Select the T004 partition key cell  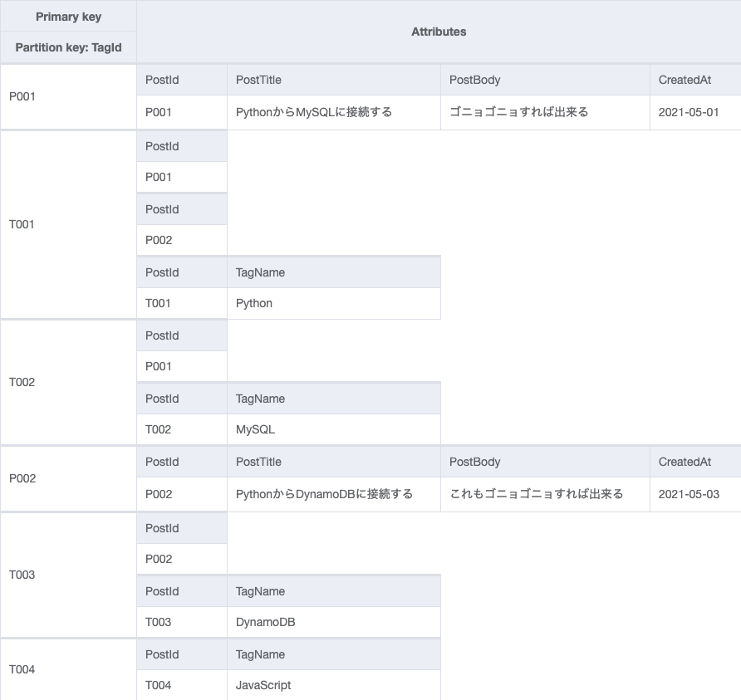tap(22, 669)
